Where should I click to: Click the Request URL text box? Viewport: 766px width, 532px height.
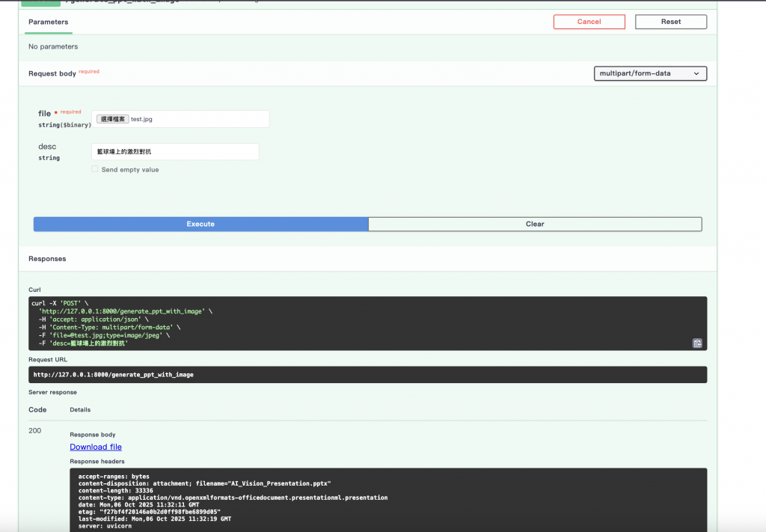(x=367, y=375)
